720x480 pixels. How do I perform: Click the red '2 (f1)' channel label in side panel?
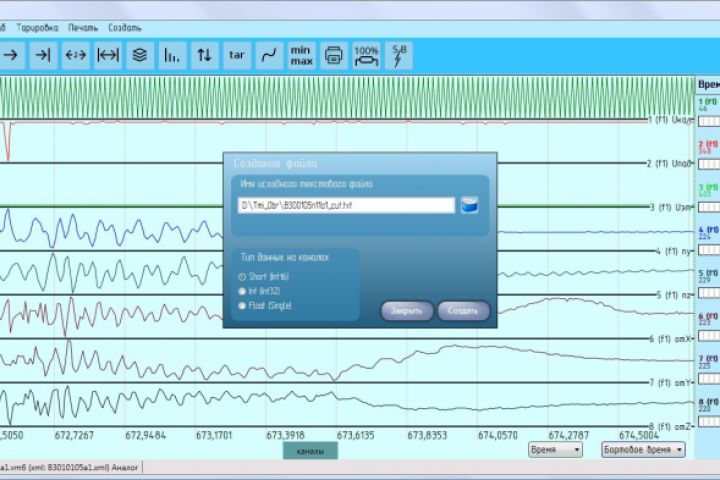tap(709, 145)
